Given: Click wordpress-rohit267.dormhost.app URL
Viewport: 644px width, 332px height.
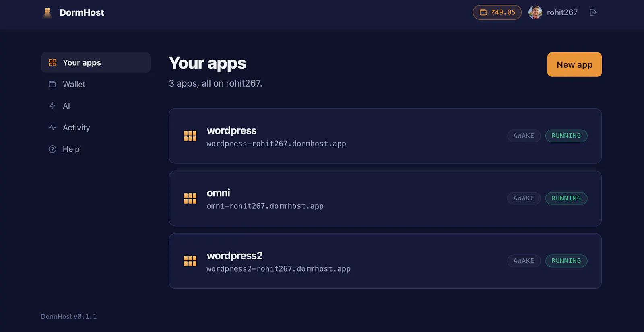Looking at the screenshot, I should 276,144.
